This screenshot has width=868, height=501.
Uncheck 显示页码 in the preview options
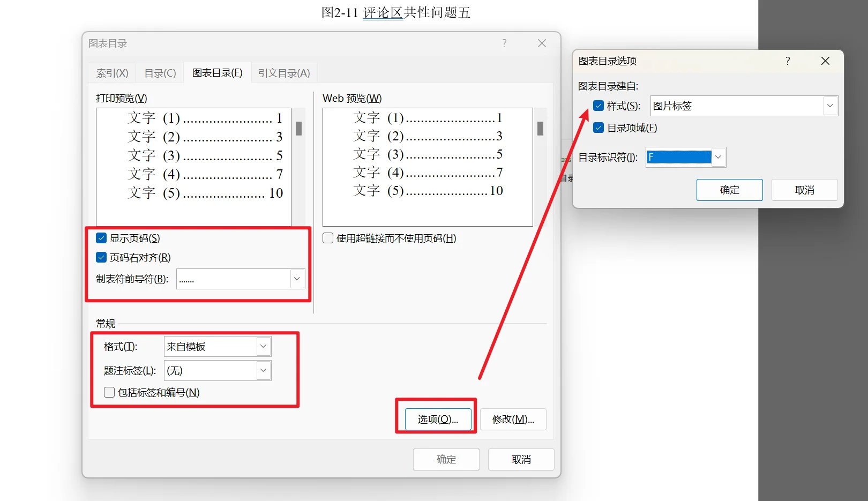pyautogui.click(x=101, y=238)
